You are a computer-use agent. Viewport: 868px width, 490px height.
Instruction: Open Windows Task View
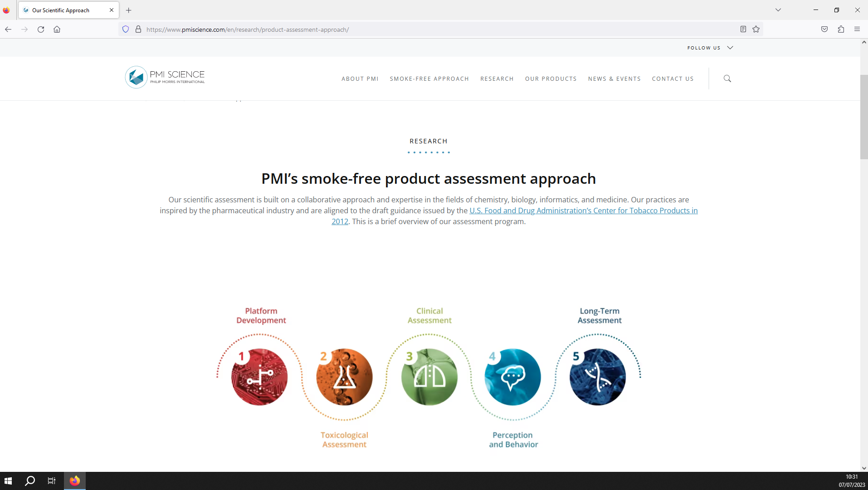coord(52,481)
